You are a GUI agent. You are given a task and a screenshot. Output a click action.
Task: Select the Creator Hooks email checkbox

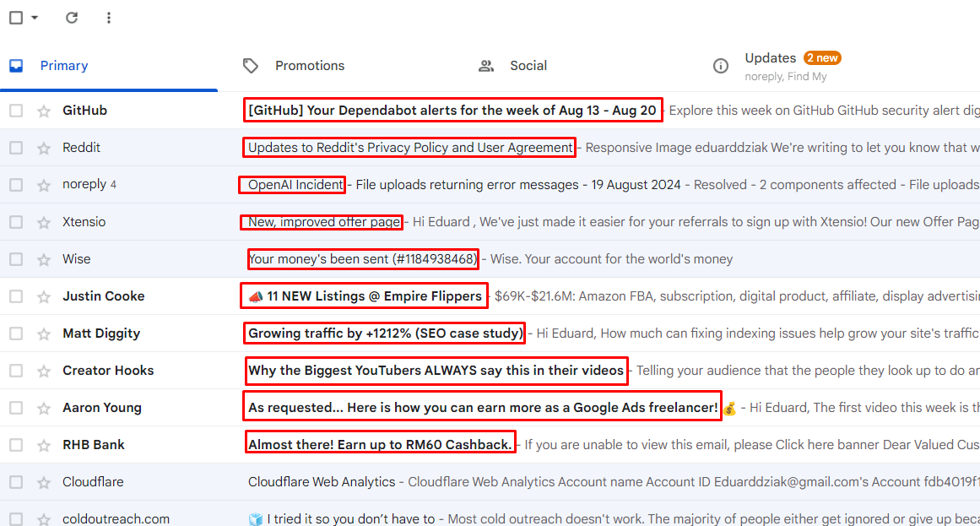point(16,371)
